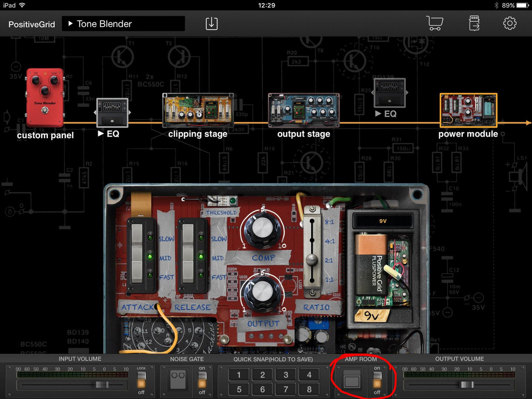Set ratio to 8:1 label
This screenshot has width=532, height=399.
click(329, 222)
